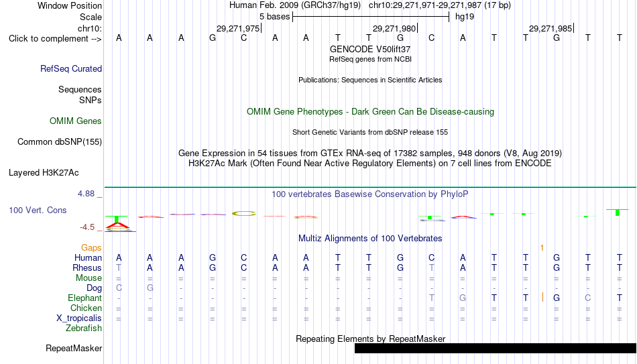
Task: Click the faded G in the Dog row
Action: point(150,288)
